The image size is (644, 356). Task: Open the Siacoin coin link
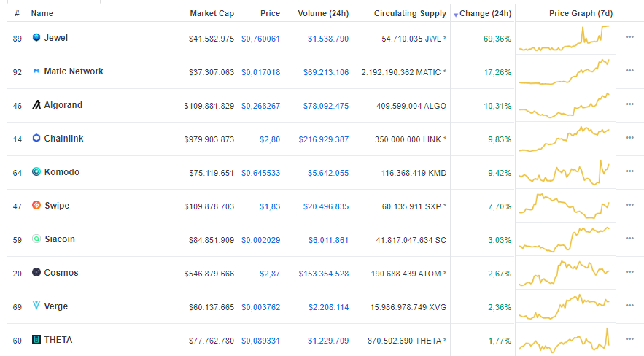tap(60, 239)
